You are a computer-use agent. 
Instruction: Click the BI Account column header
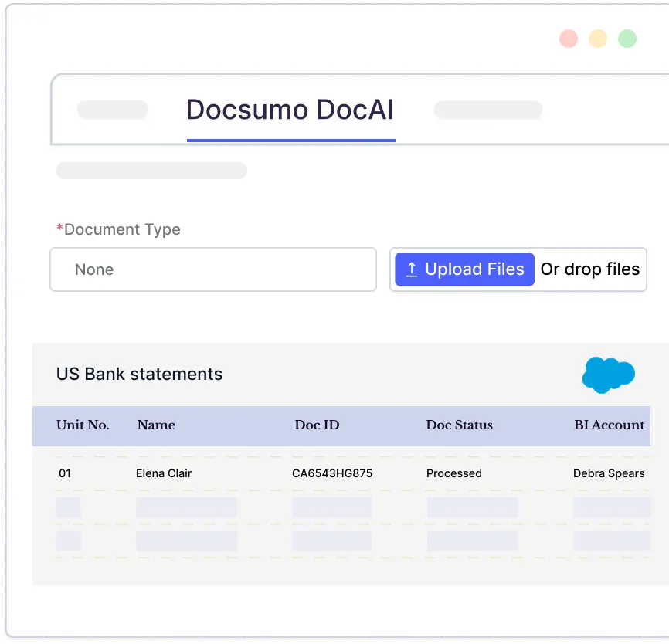click(609, 425)
